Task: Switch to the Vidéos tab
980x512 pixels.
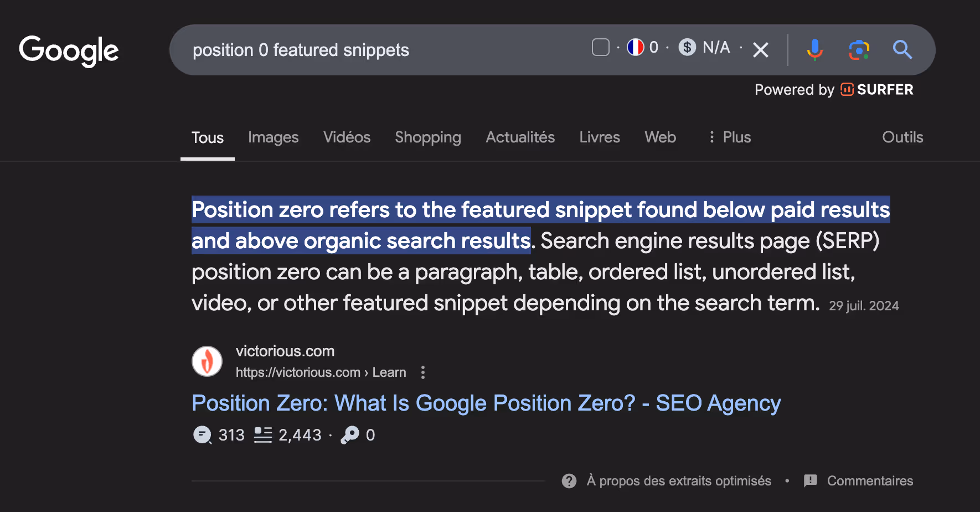Action: click(x=347, y=137)
